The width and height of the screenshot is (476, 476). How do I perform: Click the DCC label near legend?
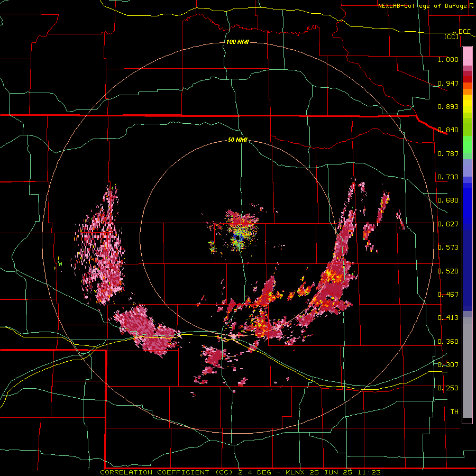tap(464, 32)
